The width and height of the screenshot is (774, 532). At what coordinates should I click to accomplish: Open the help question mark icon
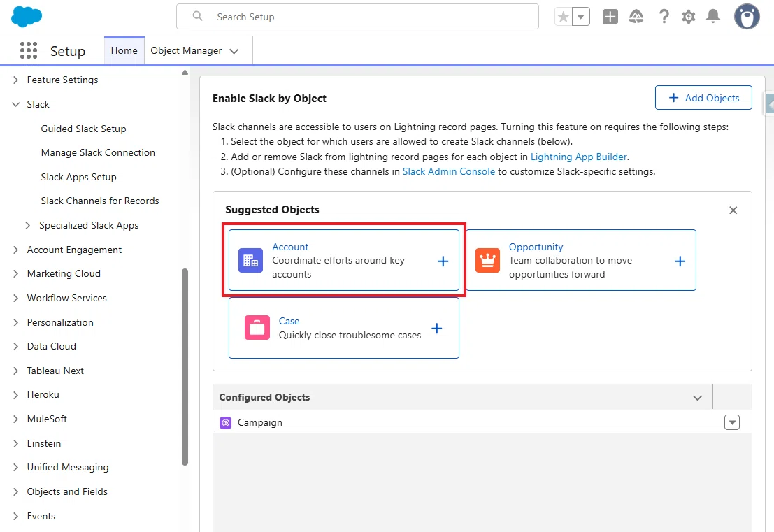point(664,17)
